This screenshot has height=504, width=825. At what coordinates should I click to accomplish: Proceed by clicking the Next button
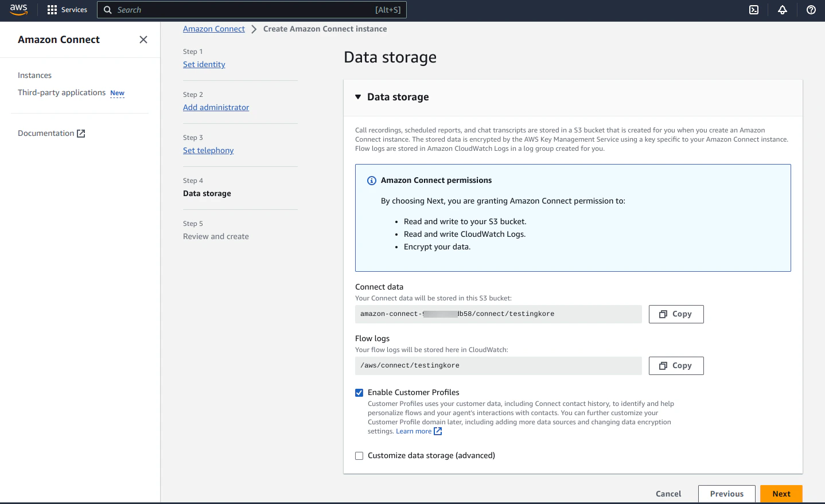pos(781,494)
